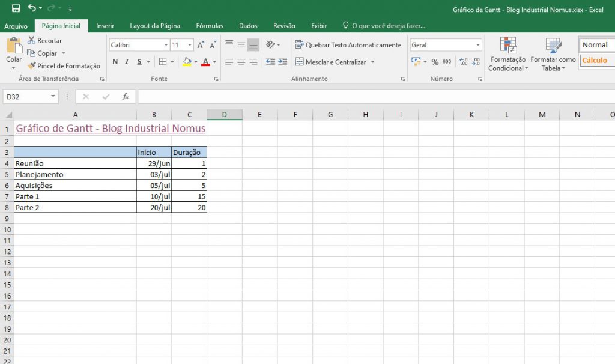
Task: Apply the Cálculo cell style
Action: 597,61
